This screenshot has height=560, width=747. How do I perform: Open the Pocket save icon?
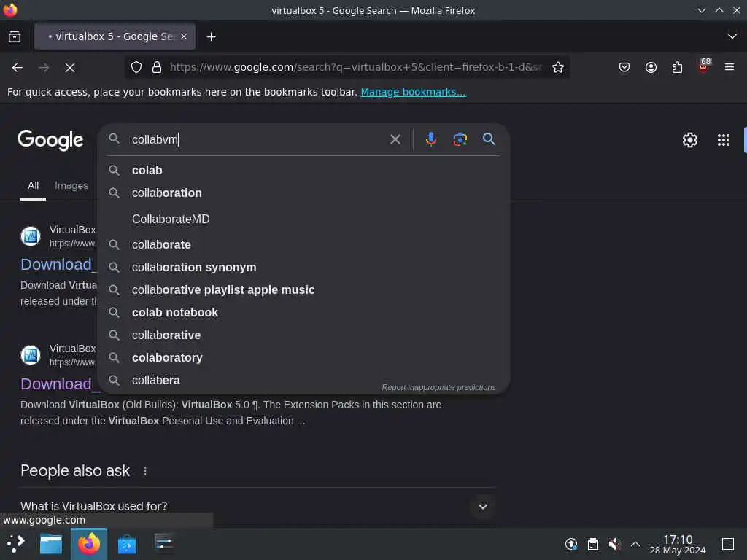tap(624, 67)
